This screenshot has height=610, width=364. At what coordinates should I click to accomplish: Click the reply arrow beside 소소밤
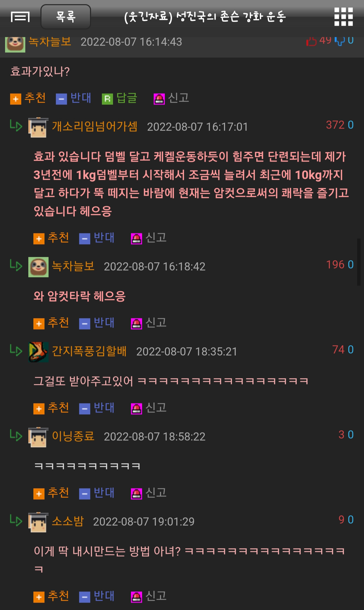(x=16, y=521)
